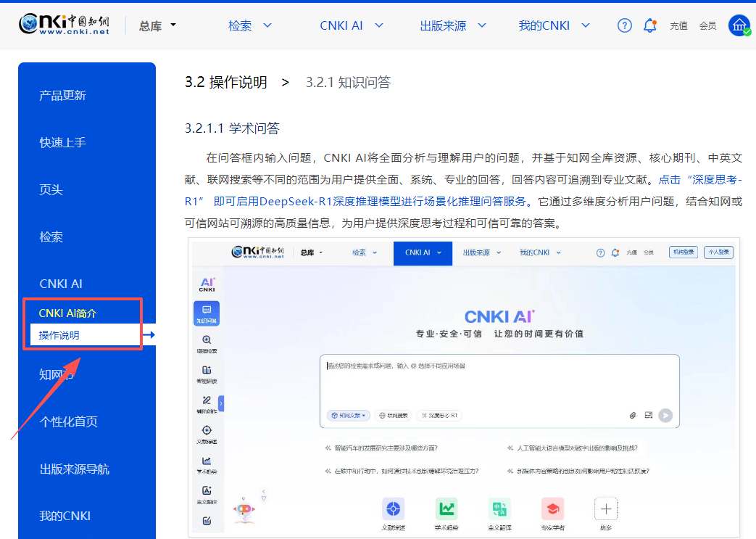Select 产品更新 in the left sidebar

click(x=62, y=96)
